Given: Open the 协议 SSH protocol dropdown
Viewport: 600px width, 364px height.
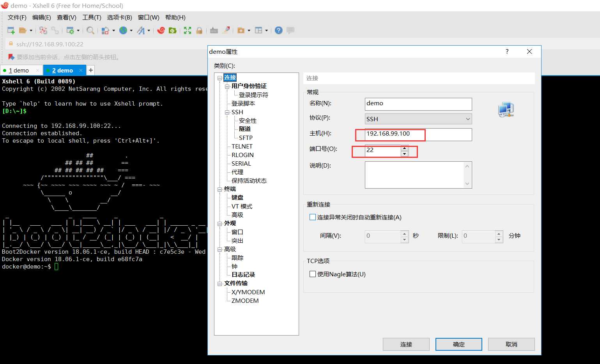Looking at the screenshot, I should [418, 119].
